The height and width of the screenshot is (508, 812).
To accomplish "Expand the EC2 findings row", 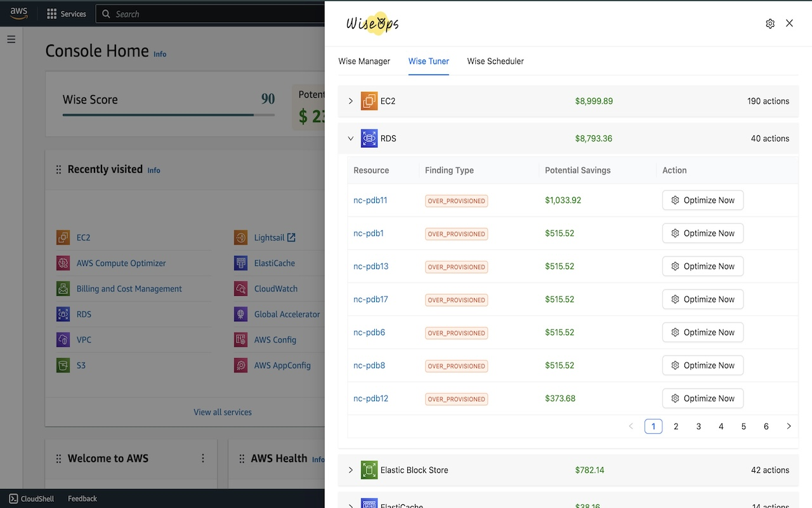I will [x=351, y=101].
